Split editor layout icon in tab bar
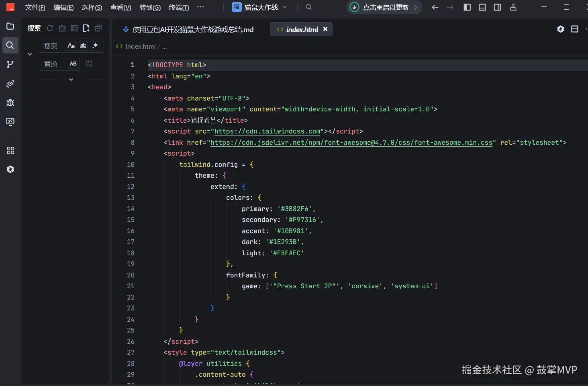 point(575,29)
